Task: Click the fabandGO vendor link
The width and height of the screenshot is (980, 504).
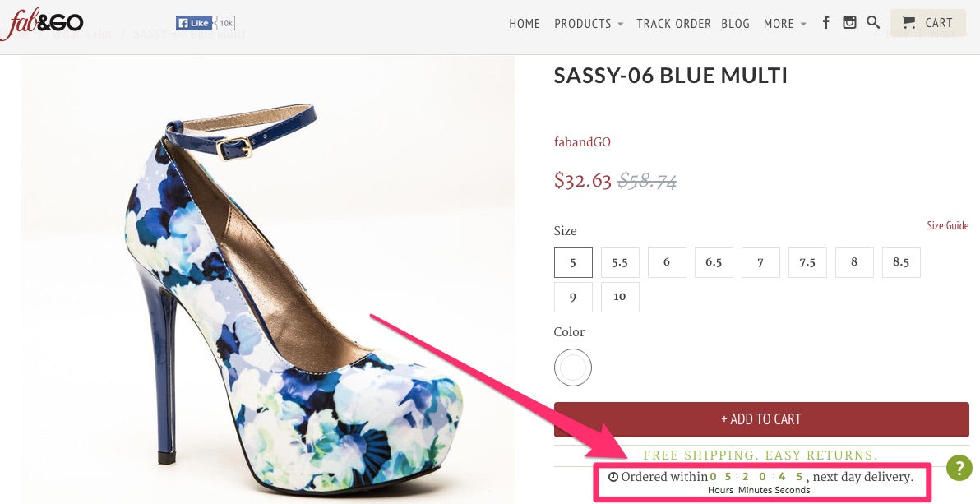Action: click(582, 142)
